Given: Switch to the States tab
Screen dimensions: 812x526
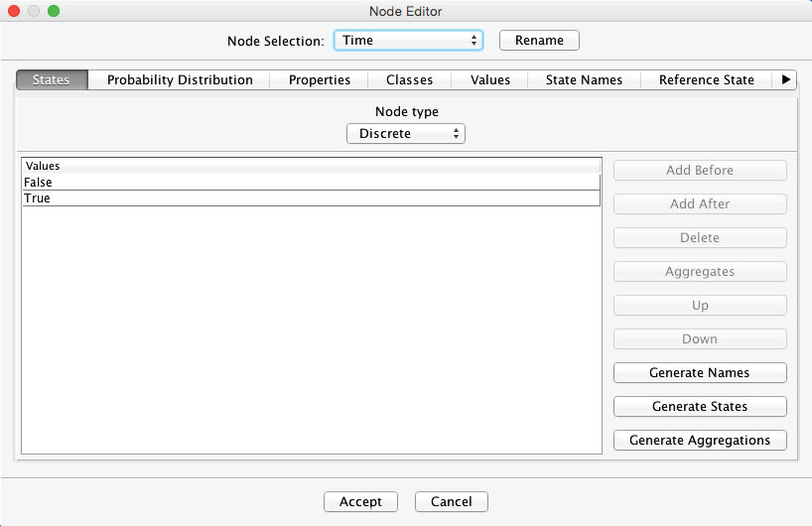Looking at the screenshot, I should pos(52,79).
